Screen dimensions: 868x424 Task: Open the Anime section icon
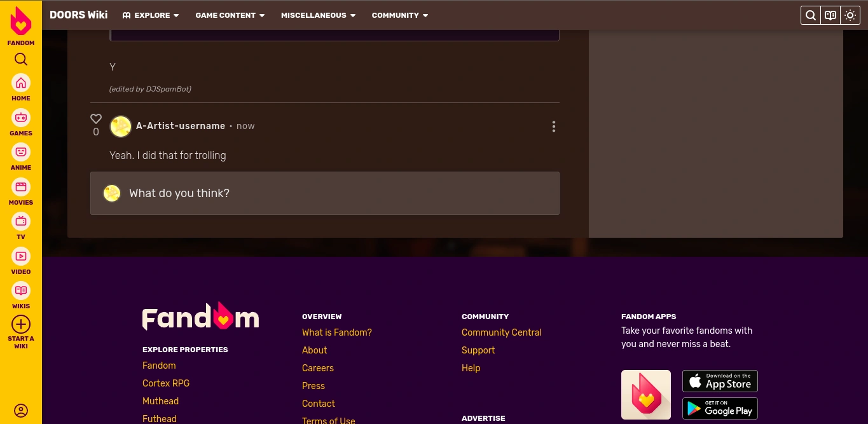click(x=21, y=152)
